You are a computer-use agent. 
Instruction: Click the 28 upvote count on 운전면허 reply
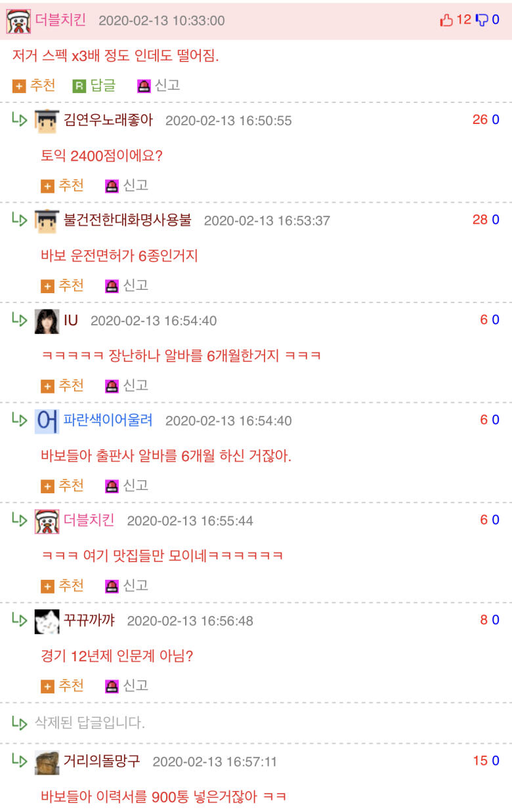click(480, 220)
